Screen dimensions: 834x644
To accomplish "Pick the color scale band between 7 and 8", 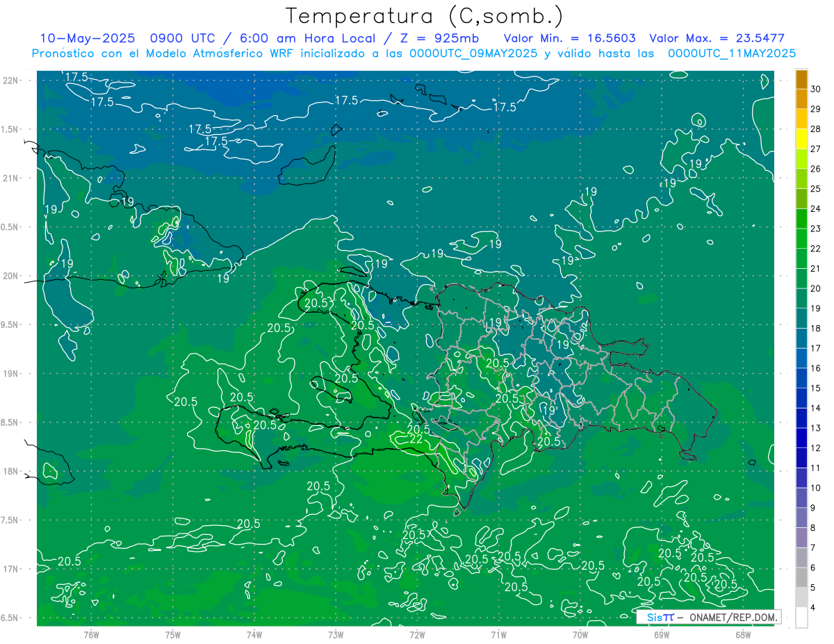I will 801,537.
